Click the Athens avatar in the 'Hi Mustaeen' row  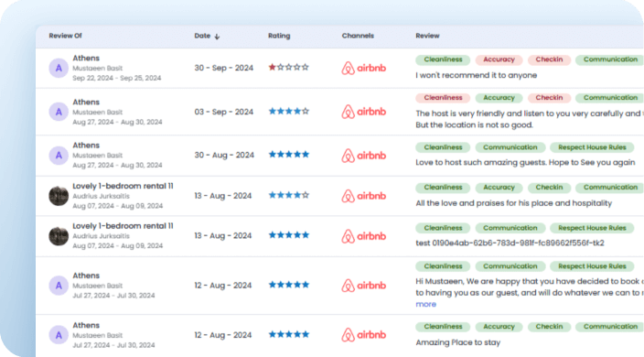[59, 286]
